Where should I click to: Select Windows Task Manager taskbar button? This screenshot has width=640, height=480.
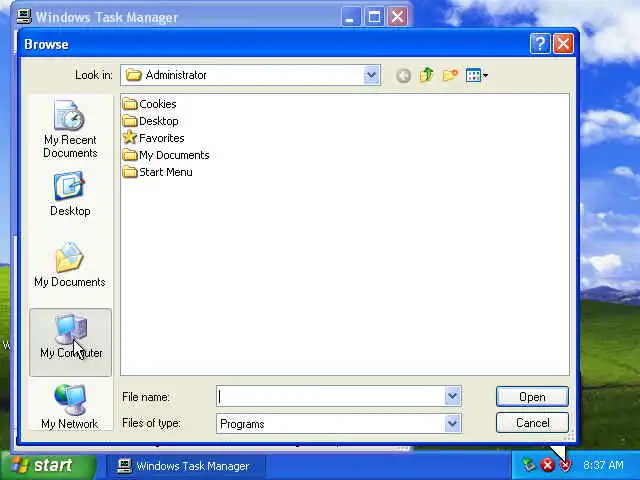[x=186, y=466]
